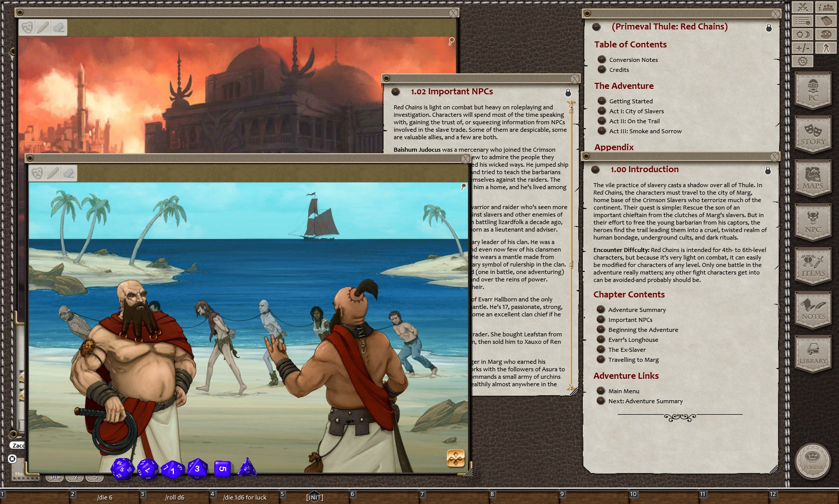Open the NPC sidebar panel

(x=813, y=222)
